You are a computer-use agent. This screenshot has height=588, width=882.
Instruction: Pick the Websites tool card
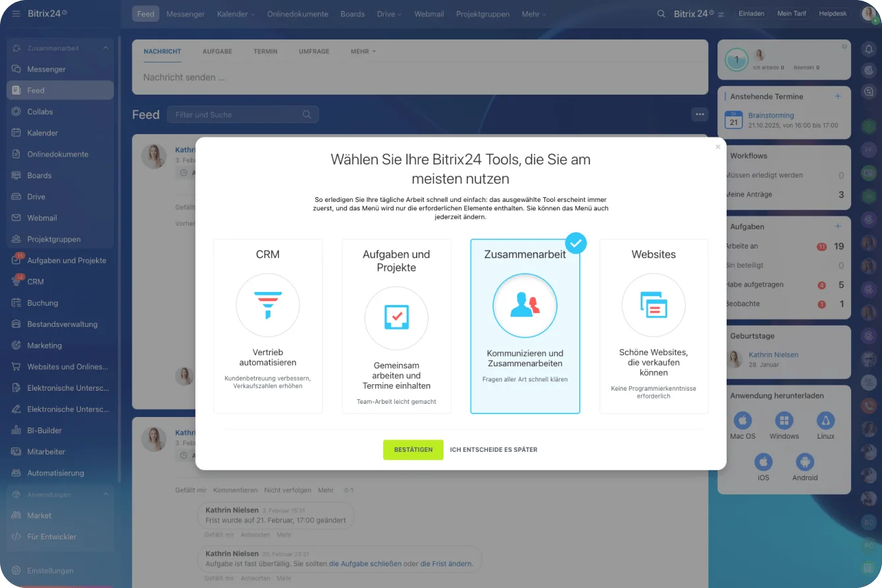tap(654, 326)
